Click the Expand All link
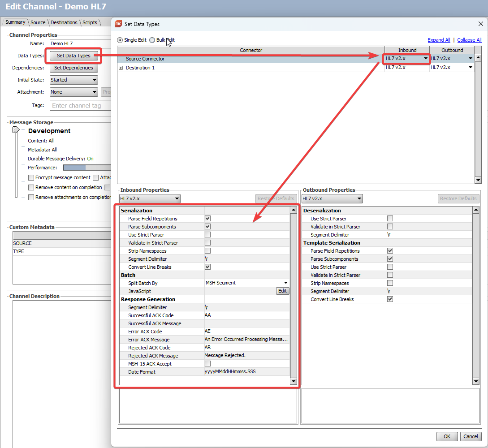 439,40
